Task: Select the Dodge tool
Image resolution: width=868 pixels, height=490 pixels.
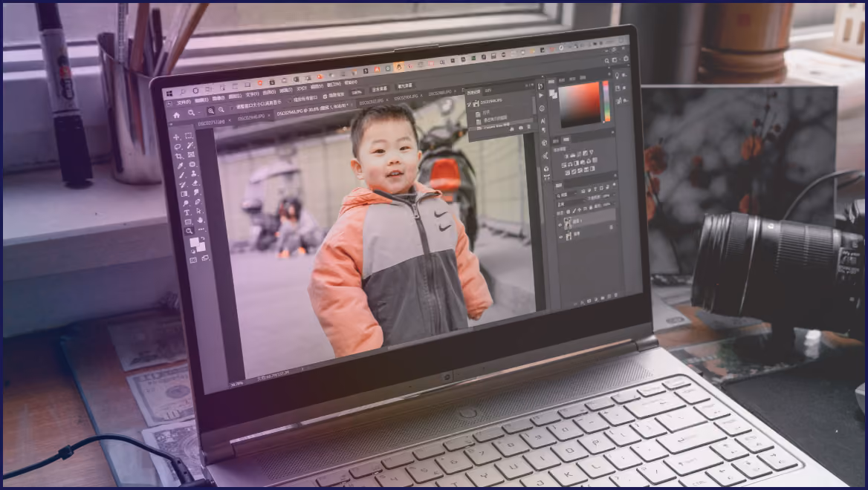Action: [x=186, y=203]
